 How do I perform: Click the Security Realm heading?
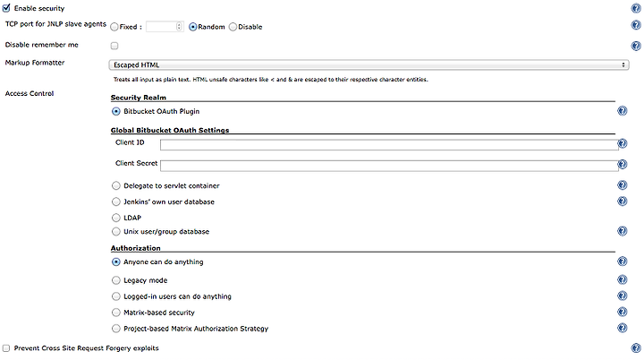coord(139,98)
